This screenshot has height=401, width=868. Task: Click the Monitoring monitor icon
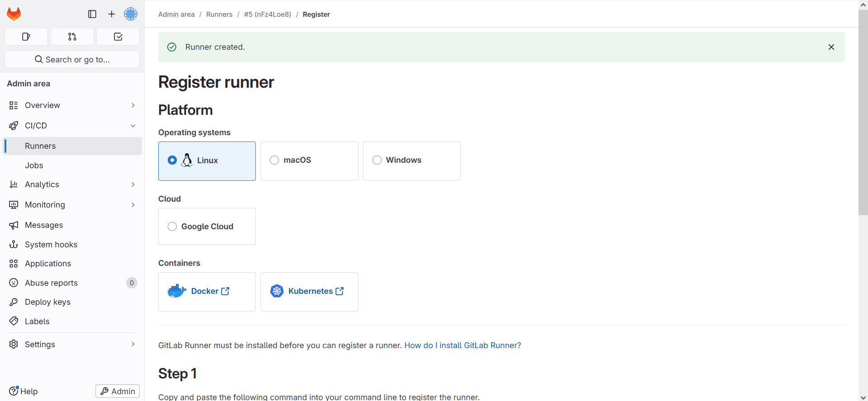(x=14, y=205)
